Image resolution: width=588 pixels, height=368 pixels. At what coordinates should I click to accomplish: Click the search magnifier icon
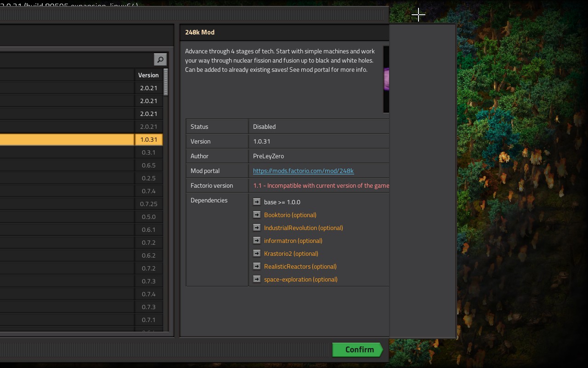pyautogui.click(x=160, y=59)
